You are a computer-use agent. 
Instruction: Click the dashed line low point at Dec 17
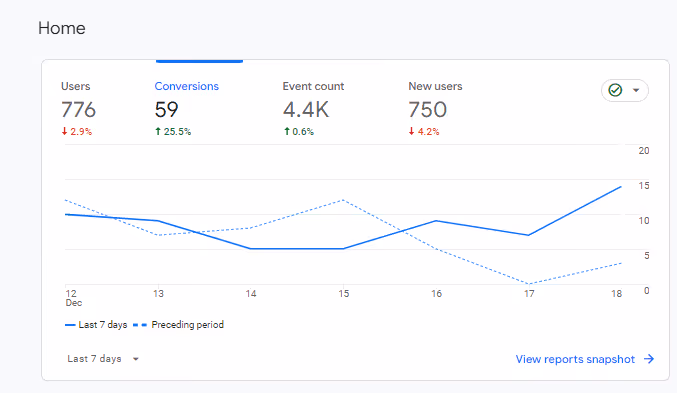click(x=529, y=284)
